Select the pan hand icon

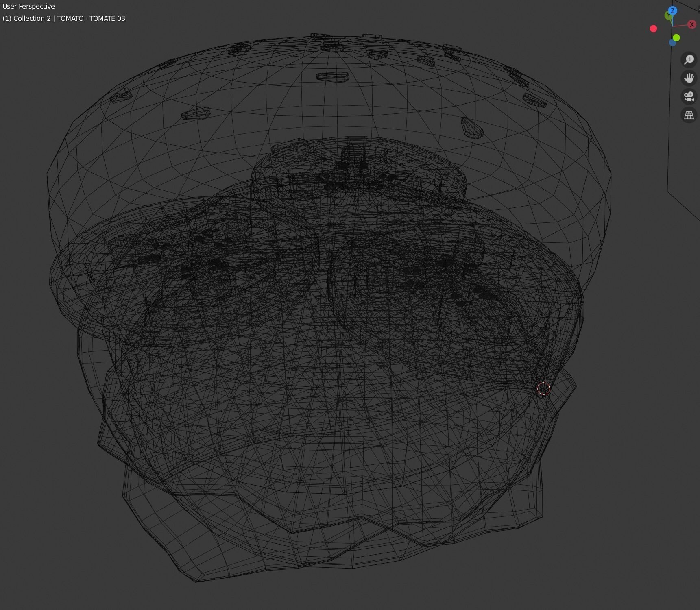click(x=689, y=78)
